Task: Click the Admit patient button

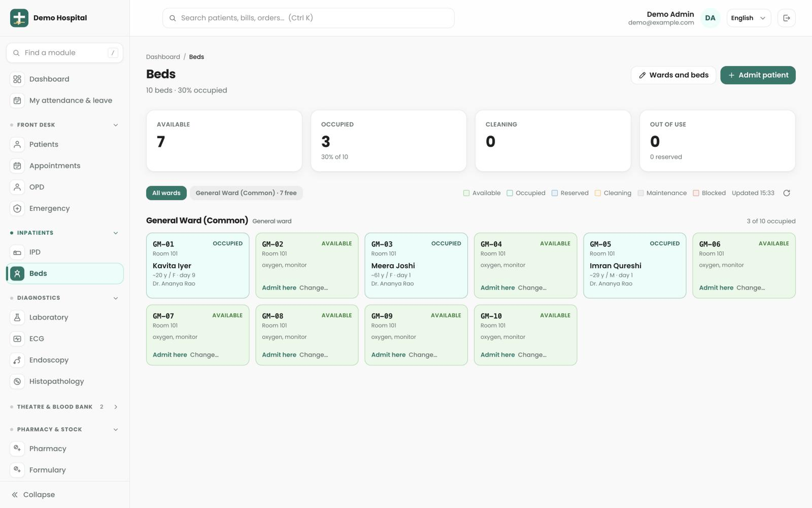Action: (x=758, y=75)
